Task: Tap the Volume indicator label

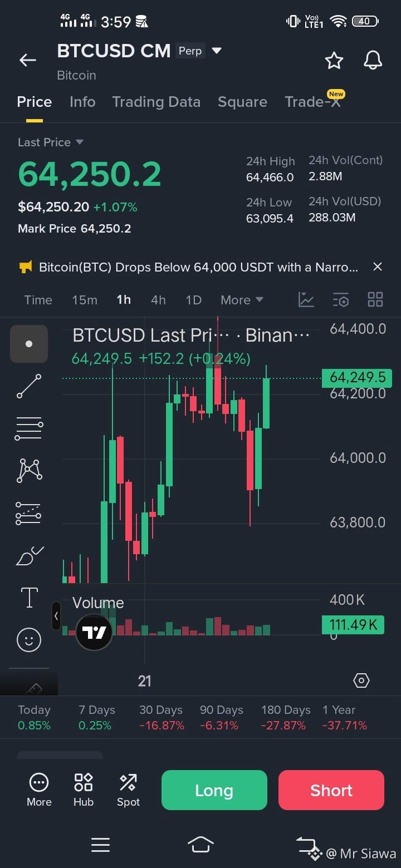Action: click(x=98, y=603)
